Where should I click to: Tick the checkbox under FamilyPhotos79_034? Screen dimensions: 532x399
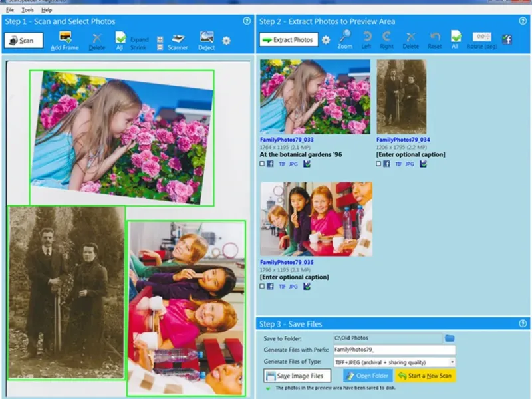click(379, 163)
